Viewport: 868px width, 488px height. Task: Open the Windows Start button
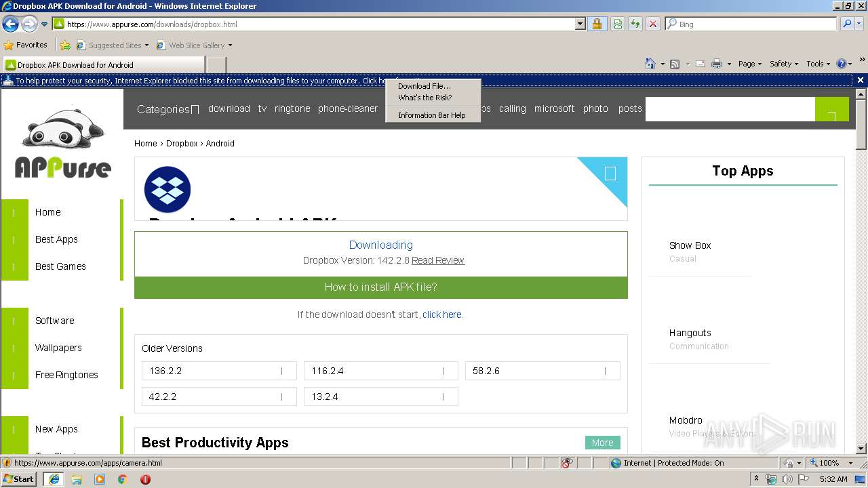19,479
